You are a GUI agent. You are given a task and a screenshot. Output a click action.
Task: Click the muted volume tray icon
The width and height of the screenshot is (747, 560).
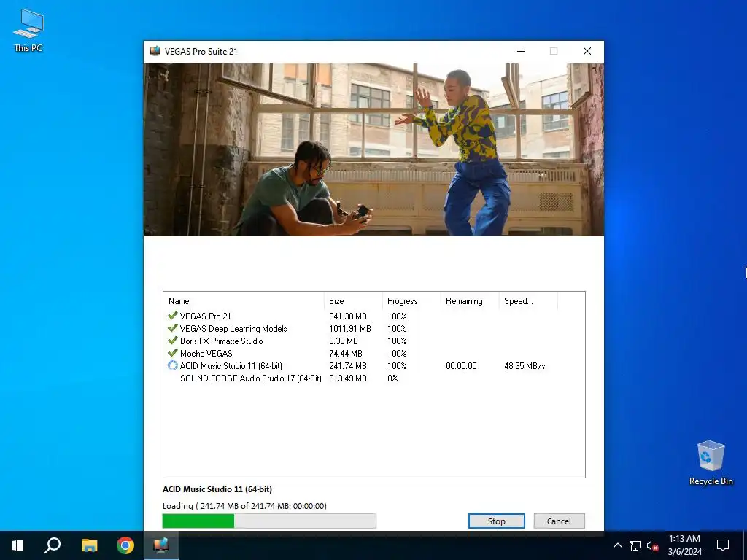652,545
